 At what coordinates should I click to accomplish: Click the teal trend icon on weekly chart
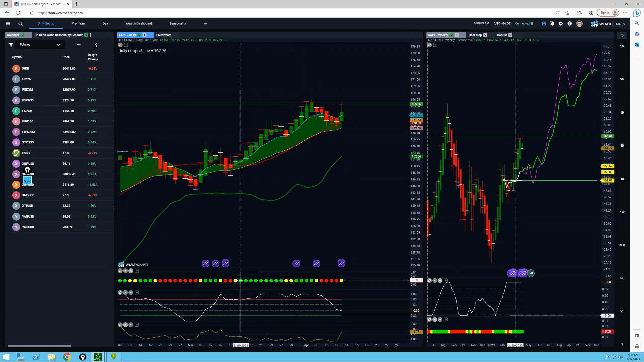(x=531, y=274)
